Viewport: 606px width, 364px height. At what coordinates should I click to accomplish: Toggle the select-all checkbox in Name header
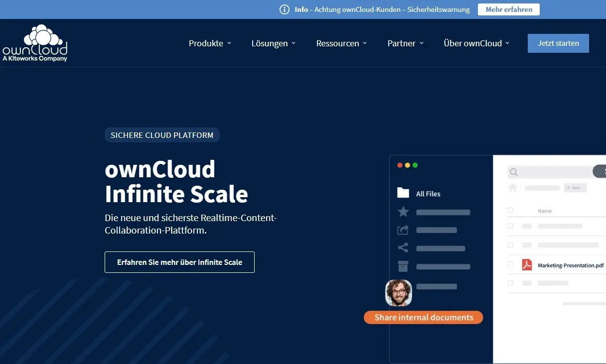click(x=510, y=210)
